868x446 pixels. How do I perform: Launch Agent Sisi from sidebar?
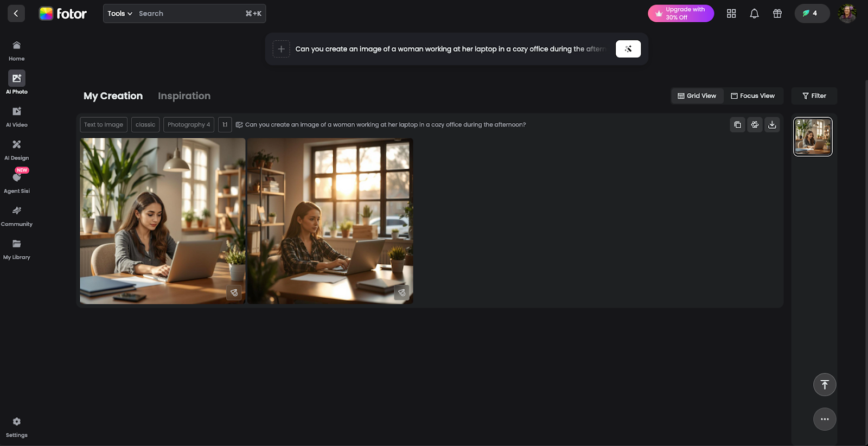[17, 182]
